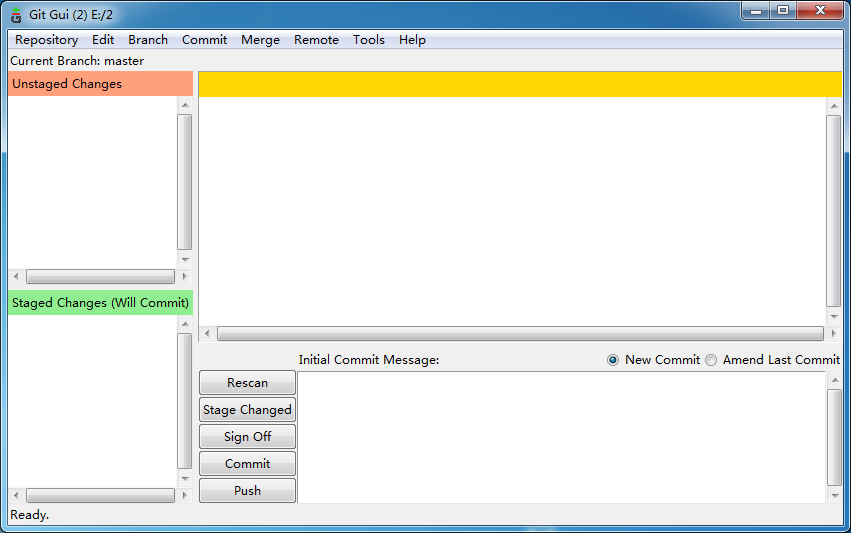Click the diff pane scroll down arrow
The width and height of the screenshot is (851, 533).
(x=834, y=316)
